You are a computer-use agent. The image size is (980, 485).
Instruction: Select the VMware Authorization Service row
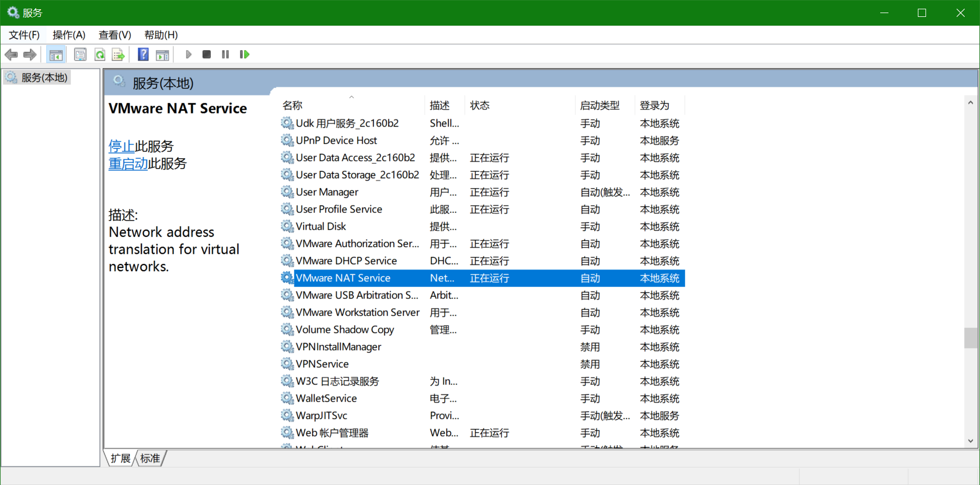click(482, 244)
